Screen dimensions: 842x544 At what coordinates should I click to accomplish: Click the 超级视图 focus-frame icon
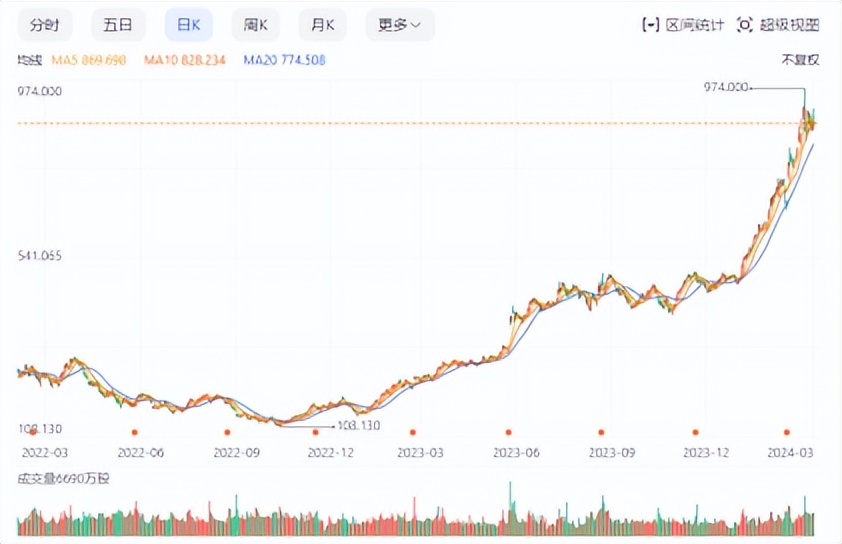pos(744,25)
